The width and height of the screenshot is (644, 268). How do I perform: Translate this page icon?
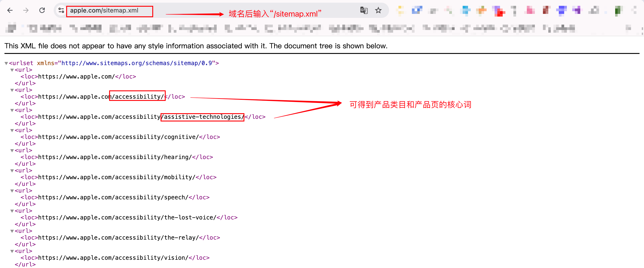pyautogui.click(x=364, y=11)
